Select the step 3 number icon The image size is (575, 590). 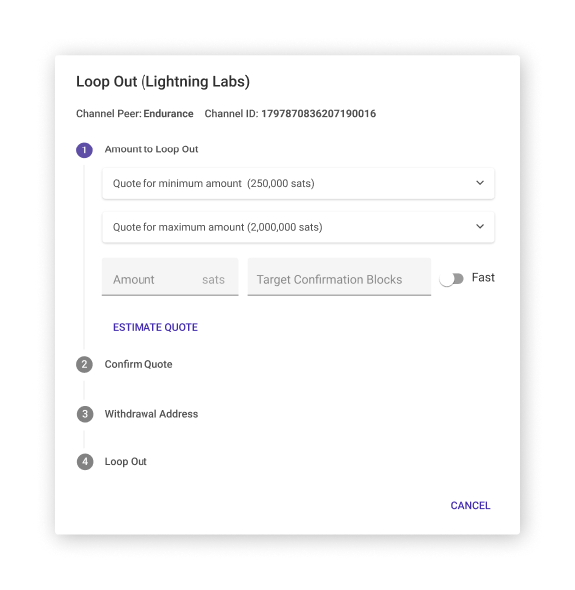click(85, 414)
